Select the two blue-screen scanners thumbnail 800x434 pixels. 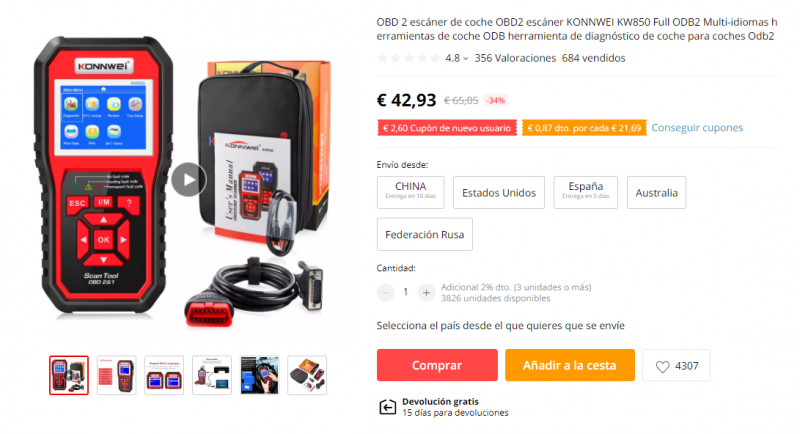coord(164,375)
